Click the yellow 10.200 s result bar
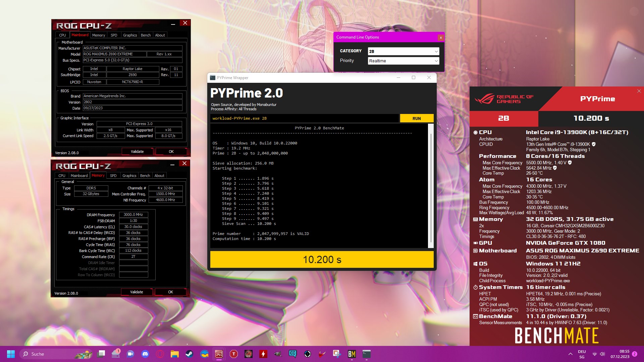Screen dimensions: 644x362 click(x=322, y=259)
